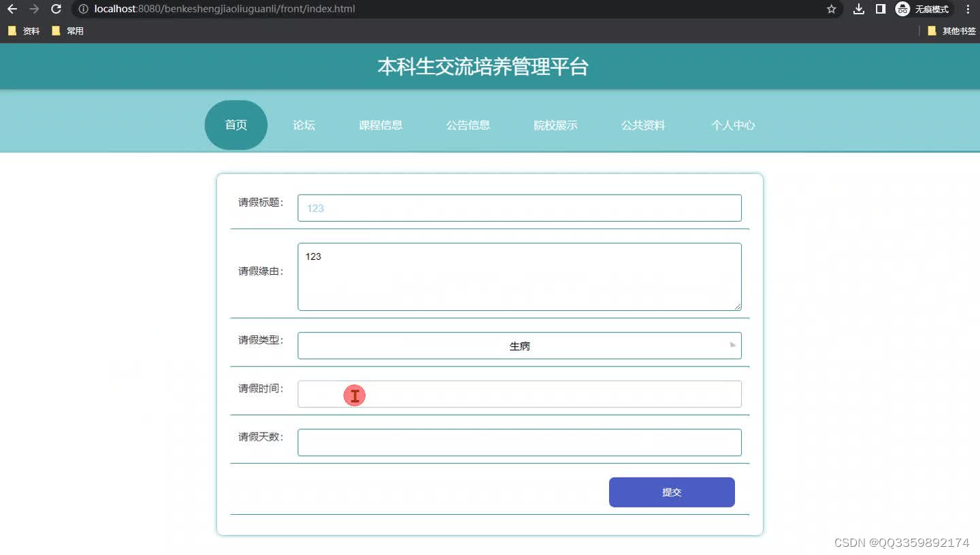Screen dimensions: 980x555
Task: Go to the 首页 nav tab
Action: click(x=236, y=125)
